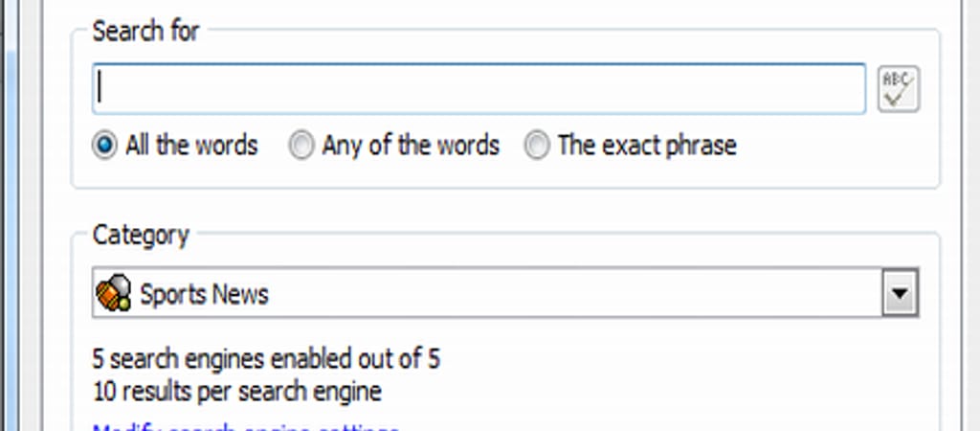The width and height of the screenshot is (980, 431).
Task: Click the 'Search for' group heading
Action: pyautogui.click(x=145, y=31)
